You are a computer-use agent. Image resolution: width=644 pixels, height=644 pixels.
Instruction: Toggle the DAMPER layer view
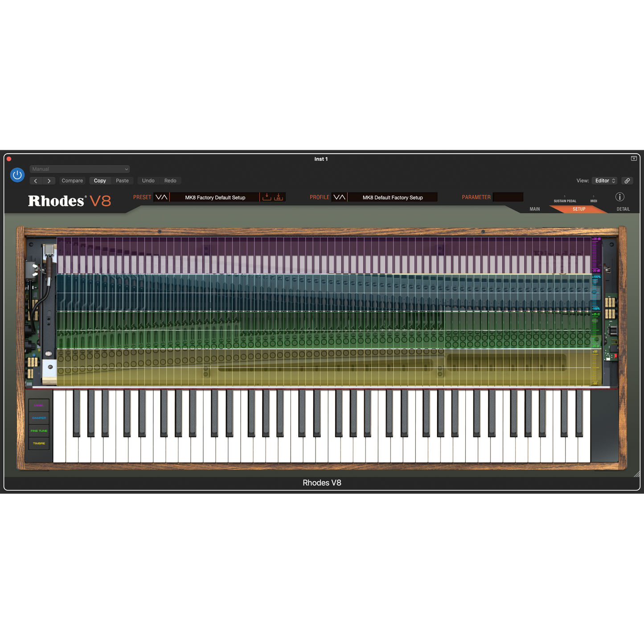pyautogui.click(x=39, y=418)
